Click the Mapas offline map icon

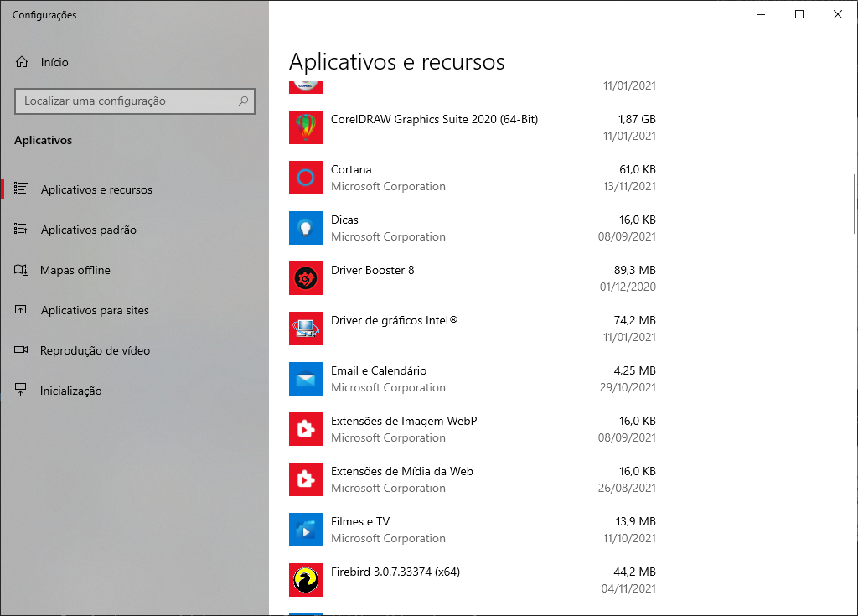tap(21, 269)
